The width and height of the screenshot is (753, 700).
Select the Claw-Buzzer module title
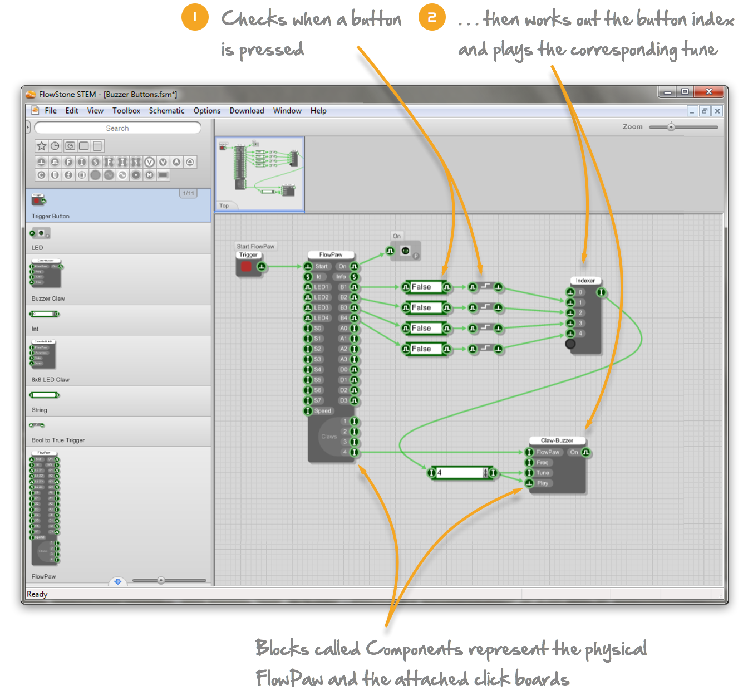[x=557, y=440]
